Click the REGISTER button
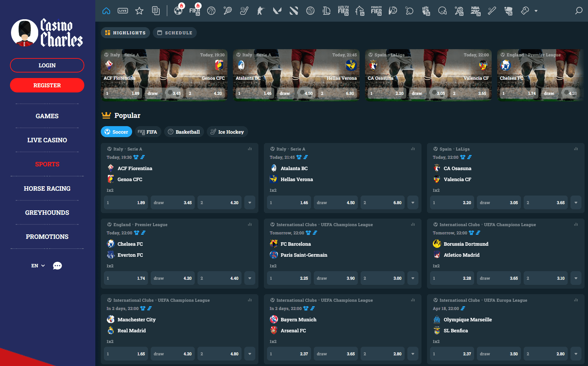 [47, 85]
